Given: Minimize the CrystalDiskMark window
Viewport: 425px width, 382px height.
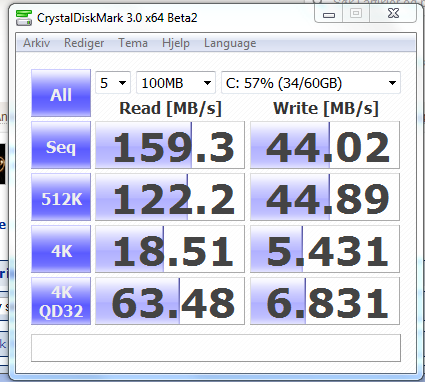Looking at the screenshot, I should 329,14.
